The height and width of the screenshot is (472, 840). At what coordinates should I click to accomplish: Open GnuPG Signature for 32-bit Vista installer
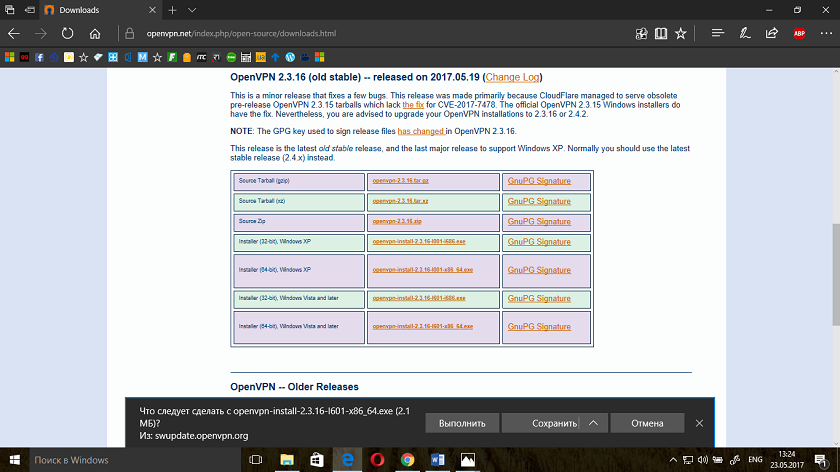tap(539, 298)
